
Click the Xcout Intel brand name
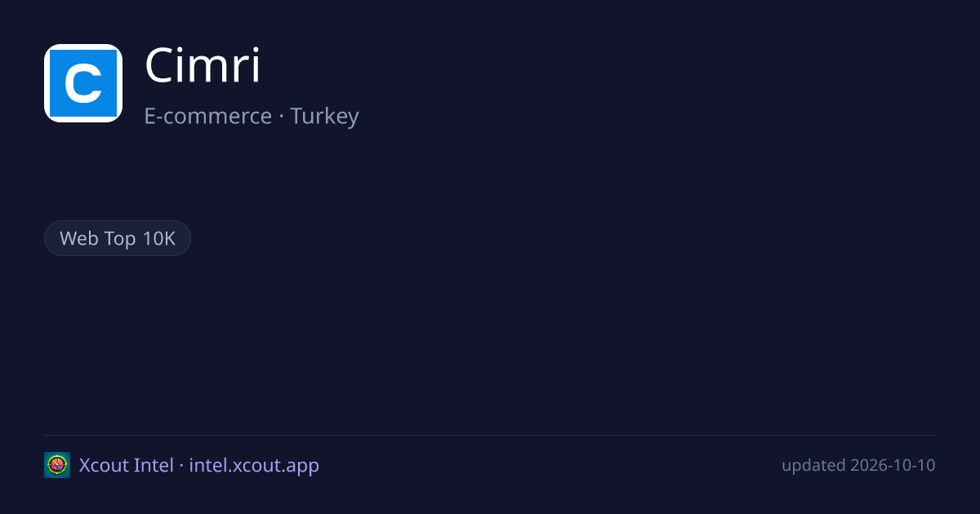tap(126, 465)
